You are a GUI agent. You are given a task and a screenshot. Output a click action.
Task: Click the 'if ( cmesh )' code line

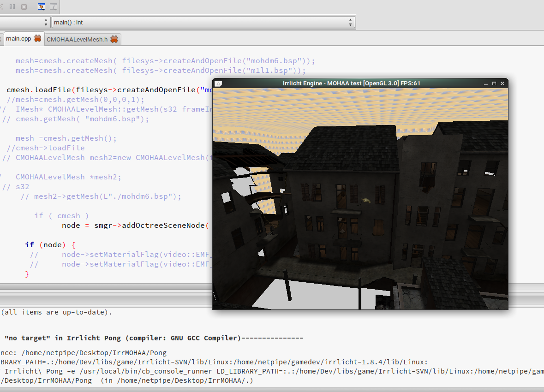61,216
